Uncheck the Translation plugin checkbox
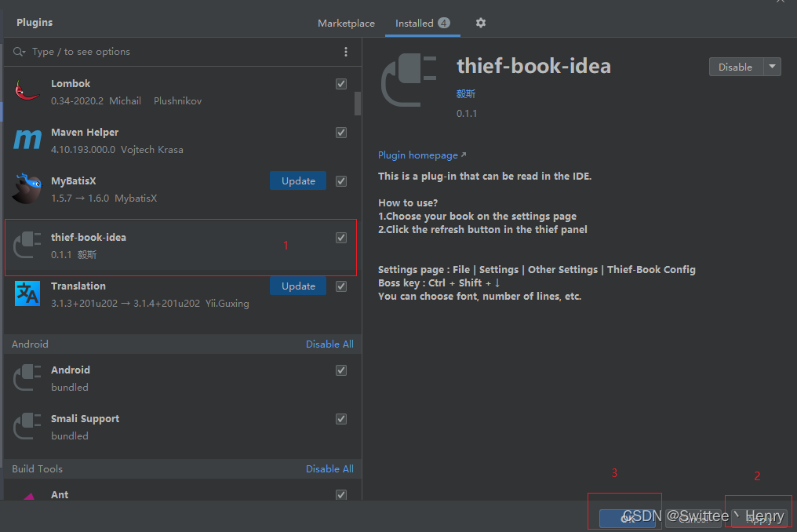Viewport: 797px width, 532px height. (x=341, y=286)
